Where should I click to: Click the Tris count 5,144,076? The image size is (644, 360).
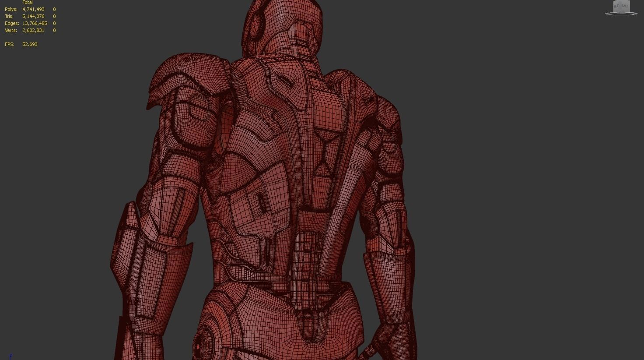[x=33, y=16]
